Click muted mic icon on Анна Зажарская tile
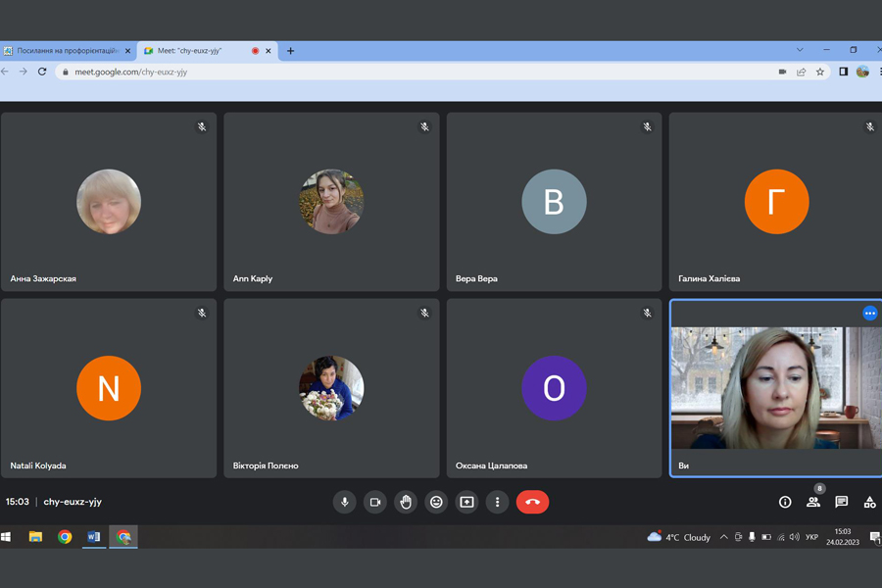Image resolution: width=882 pixels, height=588 pixels. click(202, 126)
